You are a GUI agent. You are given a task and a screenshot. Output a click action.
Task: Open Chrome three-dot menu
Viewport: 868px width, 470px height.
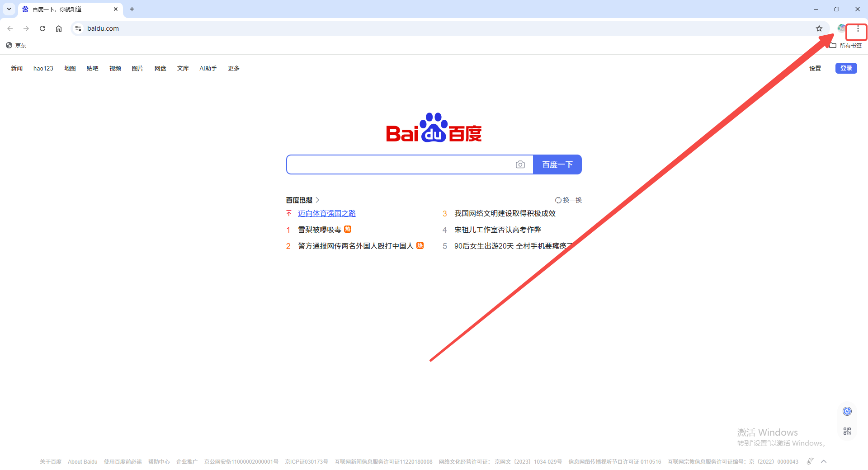coord(858,28)
